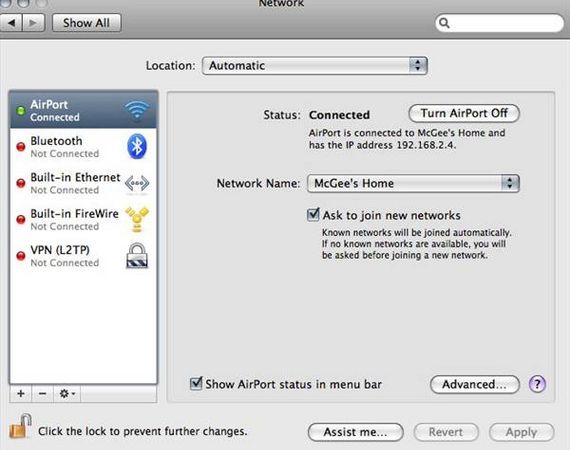Click the AirPort Wi-Fi signal icon
This screenshot has height=450, width=570.
137,110
